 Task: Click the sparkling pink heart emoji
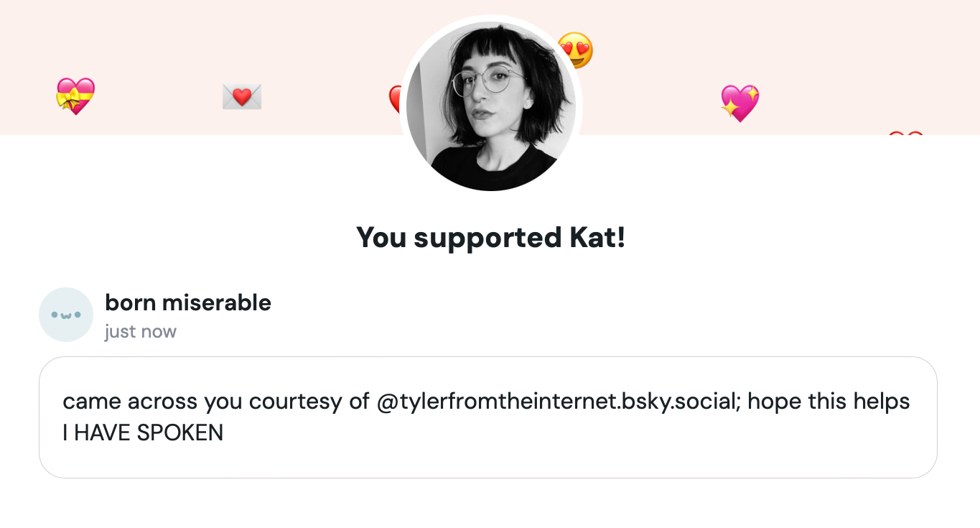pyautogui.click(x=739, y=103)
